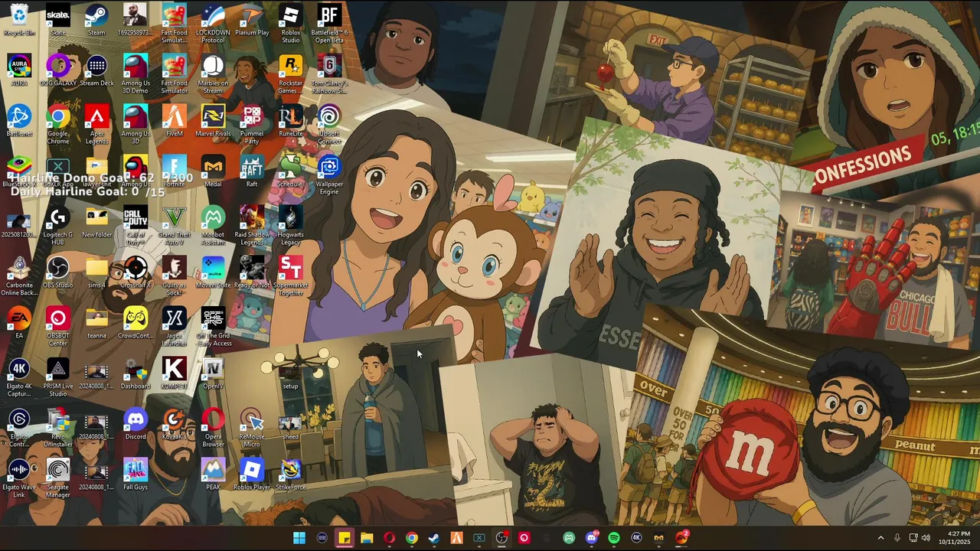The width and height of the screenshot is (980, 551).
Task: Open Movavi Suite desktop shortcut
Action: tap(213, 272)
